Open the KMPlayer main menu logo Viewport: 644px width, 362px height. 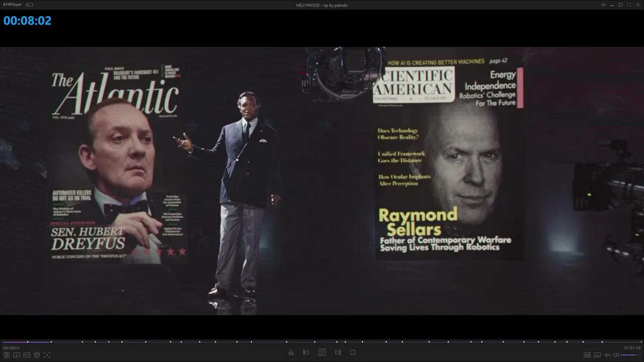click(12, 5)
